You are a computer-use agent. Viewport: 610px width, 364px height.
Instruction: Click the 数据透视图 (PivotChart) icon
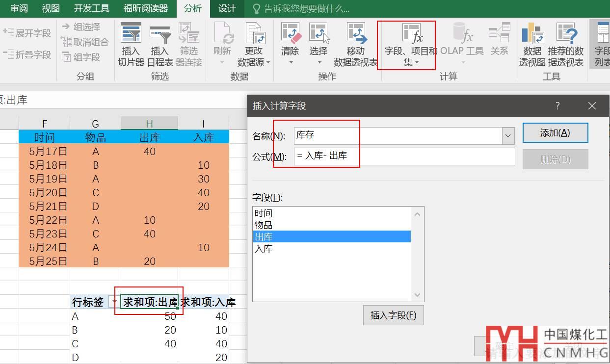click(532, 44)
